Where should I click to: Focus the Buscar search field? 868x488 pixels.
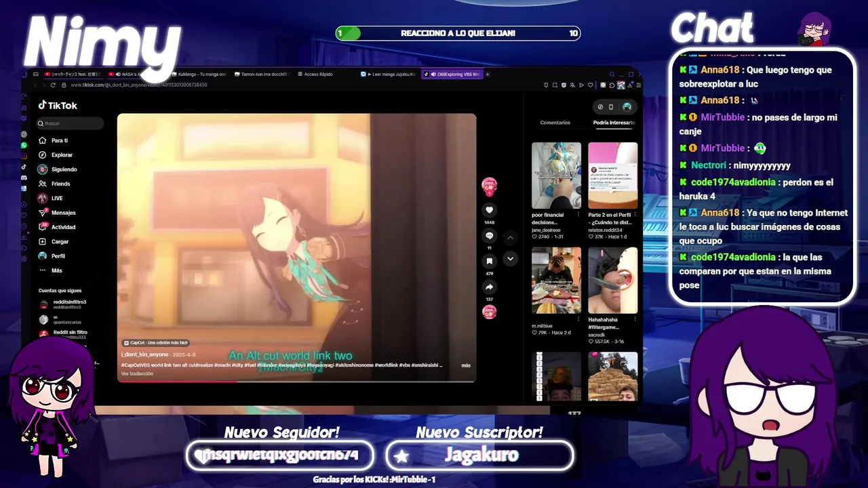71,123
